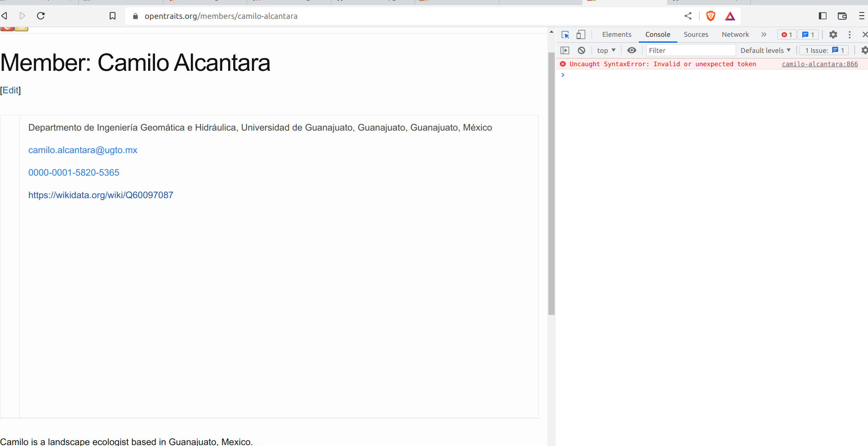Open the camilo.alcantara@ugto.mx email link
The width and height of the screenshot is (868, 446).
[83, 150]
